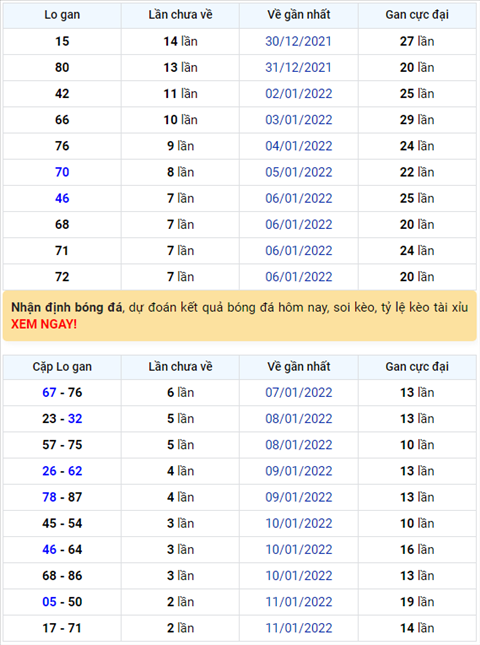Click lo gan number 15
The height and width of the screenshot is (645, 480).
coord(62,41)
